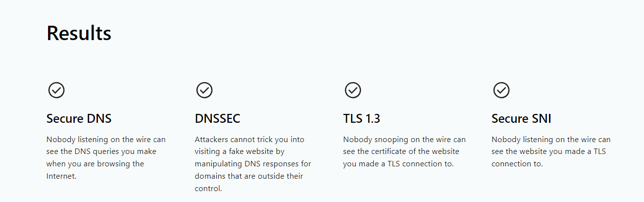Click the checkmark icon above Secure DNS

(56, 90)
